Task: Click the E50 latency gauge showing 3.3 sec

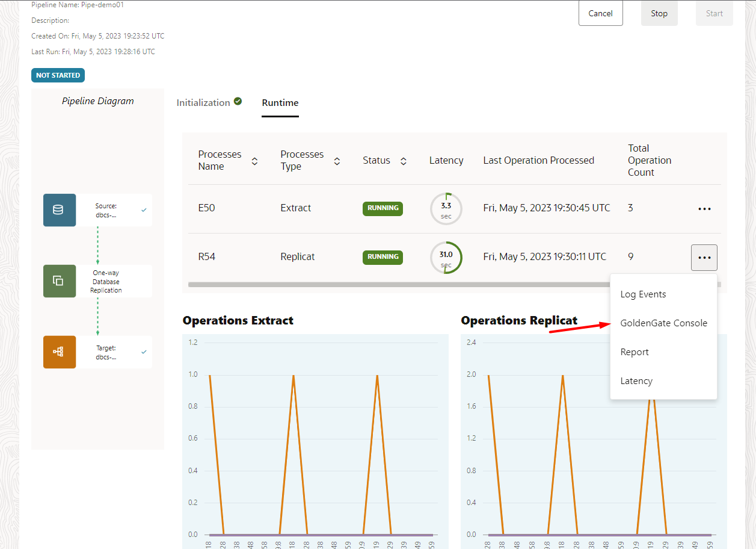Action: click(446, 209)
